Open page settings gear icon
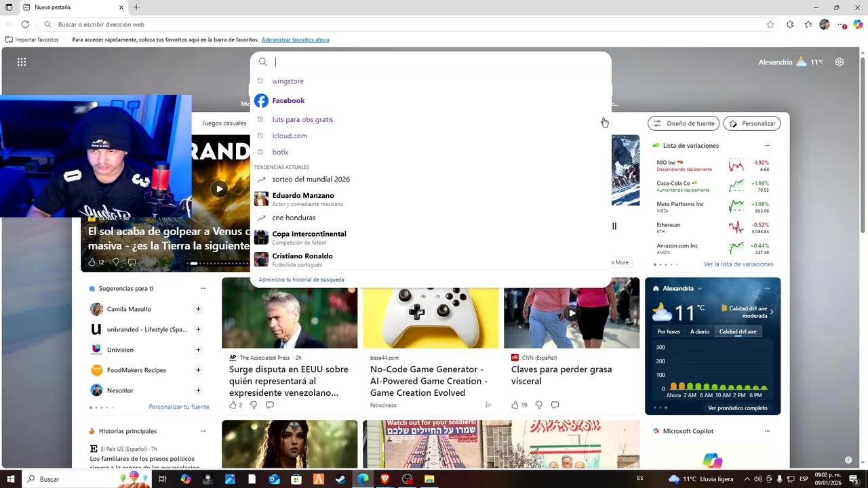Viewport: 868px width, 488px height. click(x=840, y=62)
